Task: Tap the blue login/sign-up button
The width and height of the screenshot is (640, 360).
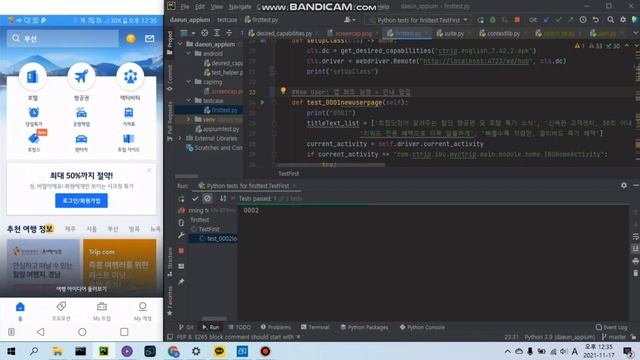Action: coord(81,200)
